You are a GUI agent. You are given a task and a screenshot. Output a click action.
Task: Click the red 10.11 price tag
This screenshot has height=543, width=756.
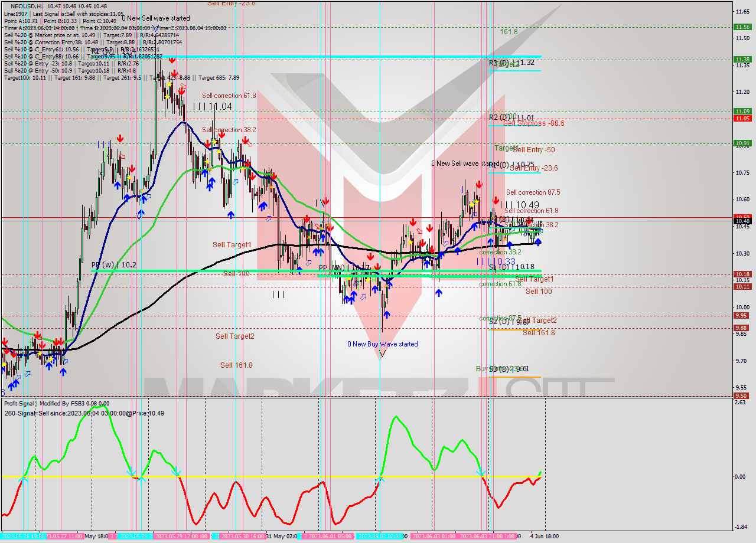click(x=742, y=286)
